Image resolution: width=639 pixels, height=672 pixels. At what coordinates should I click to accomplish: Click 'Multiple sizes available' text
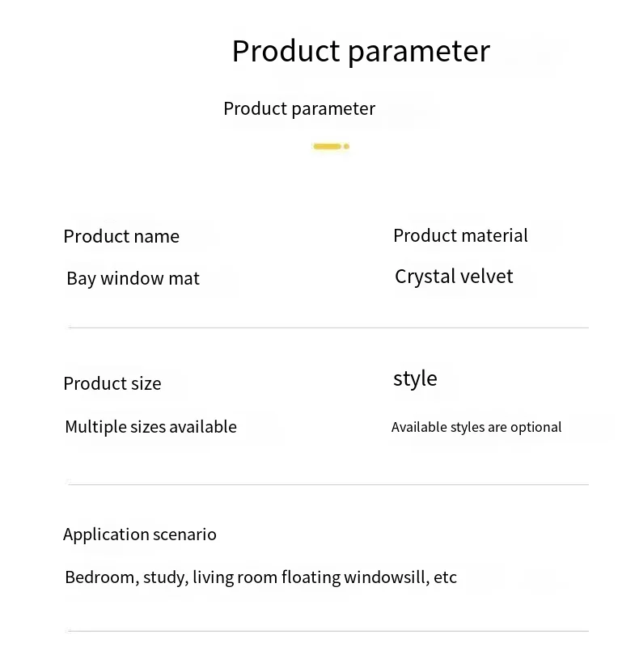151,427
